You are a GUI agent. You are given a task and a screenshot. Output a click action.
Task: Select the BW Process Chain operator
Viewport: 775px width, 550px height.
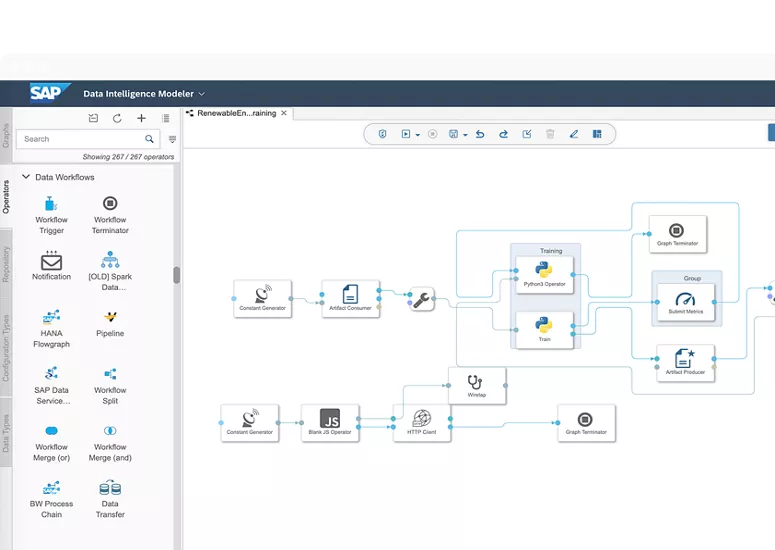click(51, 500)
